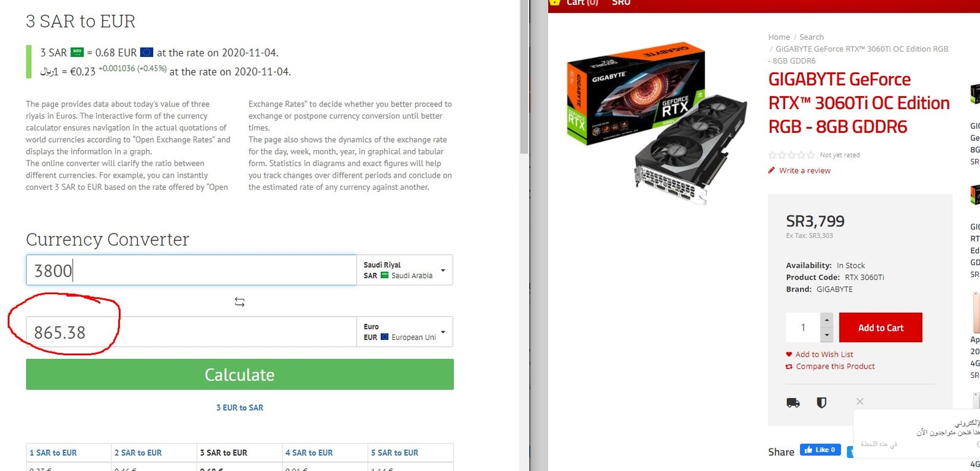The image size is (980, 471).
Task: Click the amount input field showing 3800
Action: pos(191,270)
